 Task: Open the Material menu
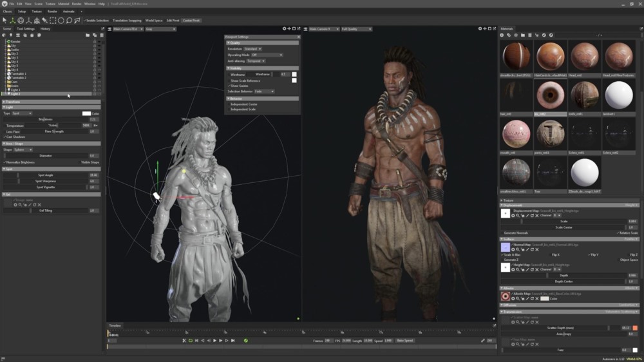pyautogui.click(x=64, y=4)
